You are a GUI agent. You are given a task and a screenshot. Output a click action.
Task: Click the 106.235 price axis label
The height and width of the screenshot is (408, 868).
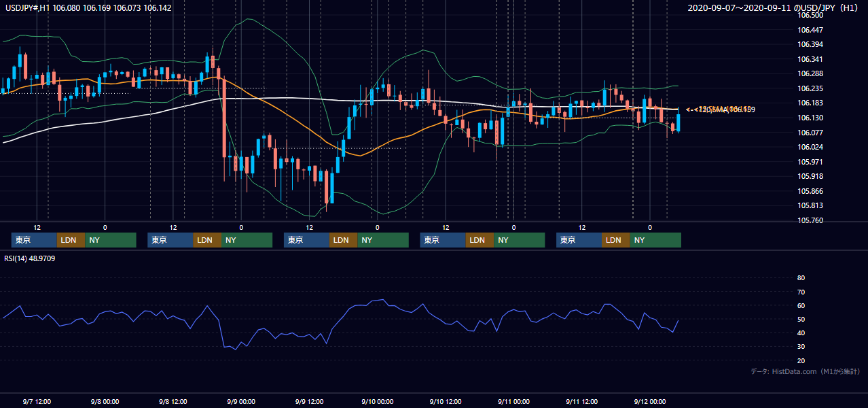811,88
